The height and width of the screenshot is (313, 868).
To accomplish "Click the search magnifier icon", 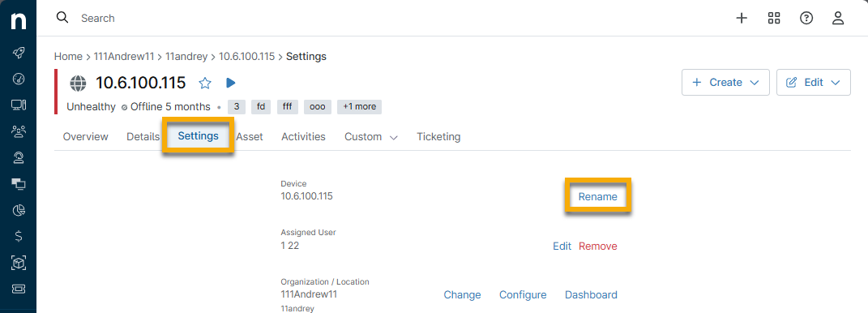I will pos(62,18).
